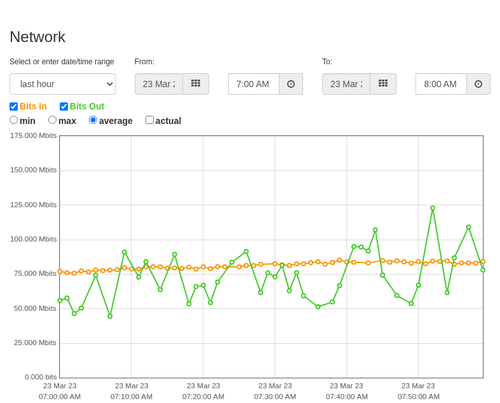500x403 pixels.
Task: Click the 'From:' label
Action: click(x=144, y=62)
